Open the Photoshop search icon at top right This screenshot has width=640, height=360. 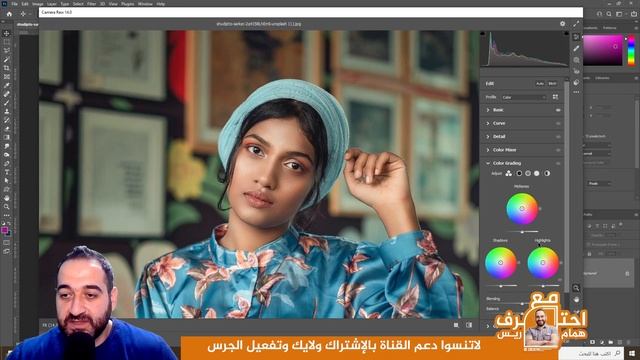609,14
